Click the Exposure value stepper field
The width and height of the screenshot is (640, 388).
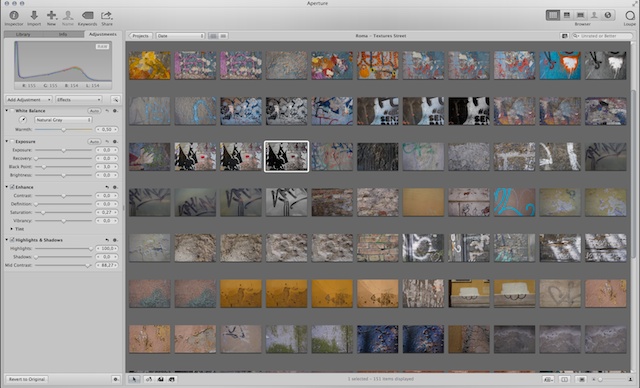pyautogui.click(x=107, y=150)
